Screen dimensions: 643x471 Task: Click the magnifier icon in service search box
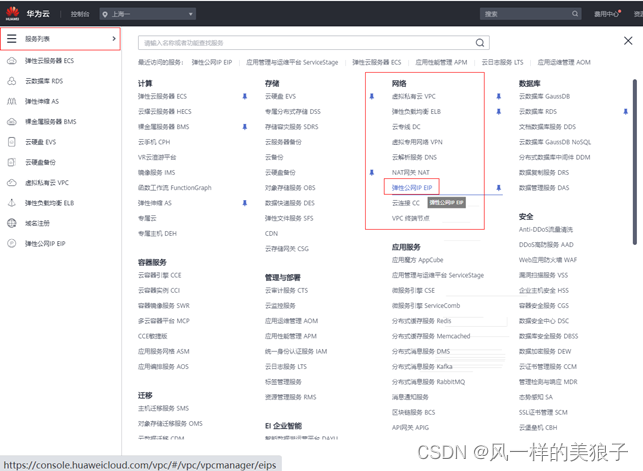[x=480, y=43]
